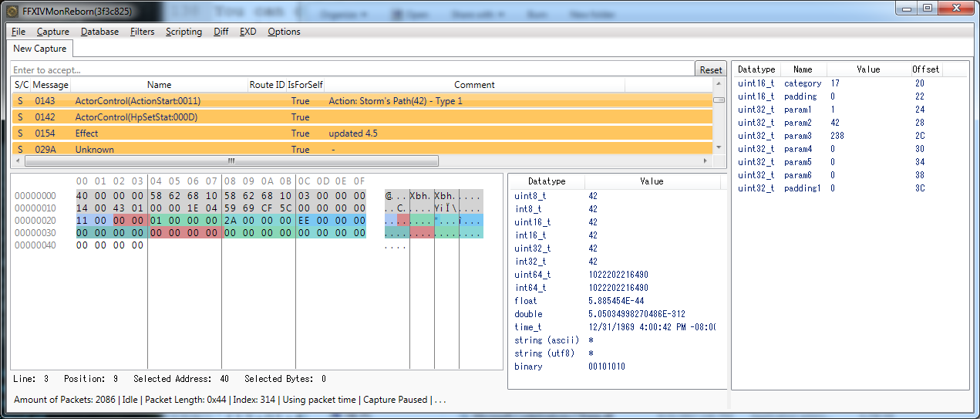The image size is (980, 419).
Task: Open the Scripting menu
Action: 184,32
